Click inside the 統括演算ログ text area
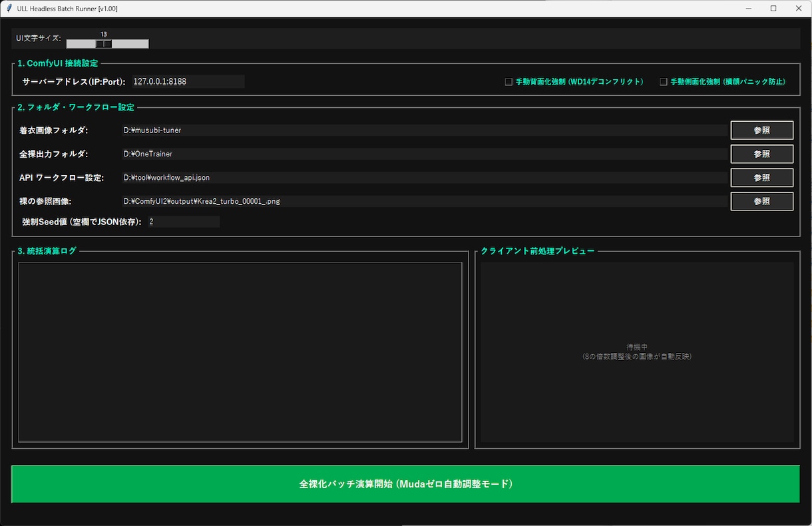 coord(240,352)
